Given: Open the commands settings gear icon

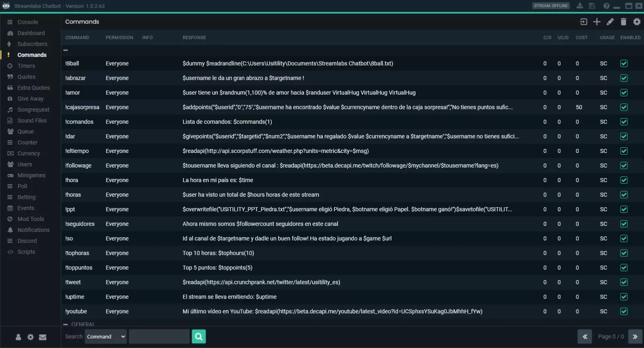Looking at the screenshot, I should (x=637, y=22).
